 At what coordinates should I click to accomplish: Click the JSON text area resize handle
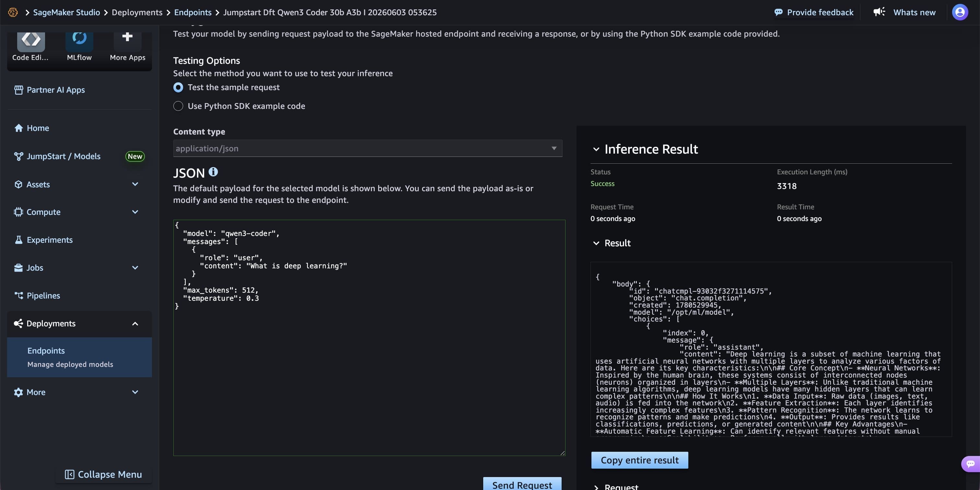click(562, 453)
